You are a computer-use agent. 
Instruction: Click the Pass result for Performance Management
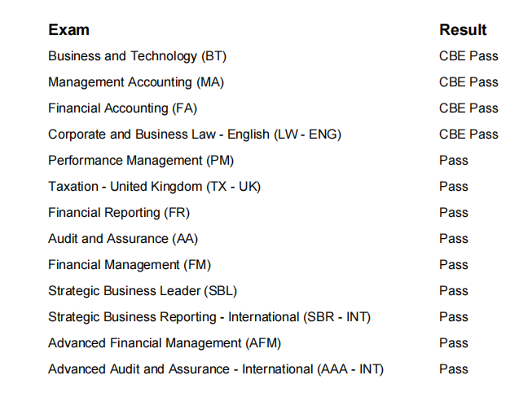[454, 161]
